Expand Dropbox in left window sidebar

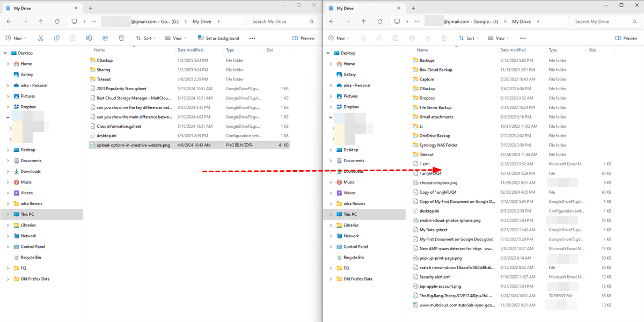(x=8, y=107)
